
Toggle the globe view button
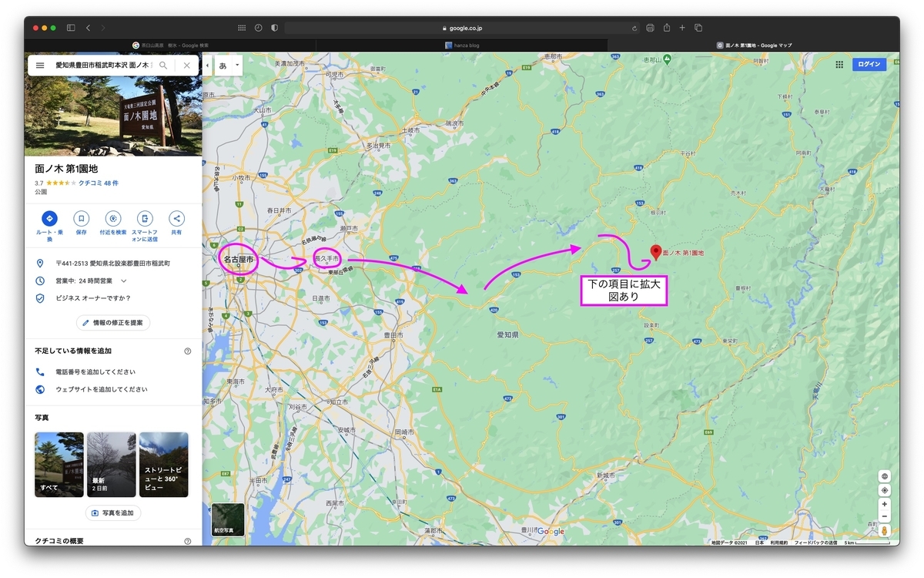885,476
